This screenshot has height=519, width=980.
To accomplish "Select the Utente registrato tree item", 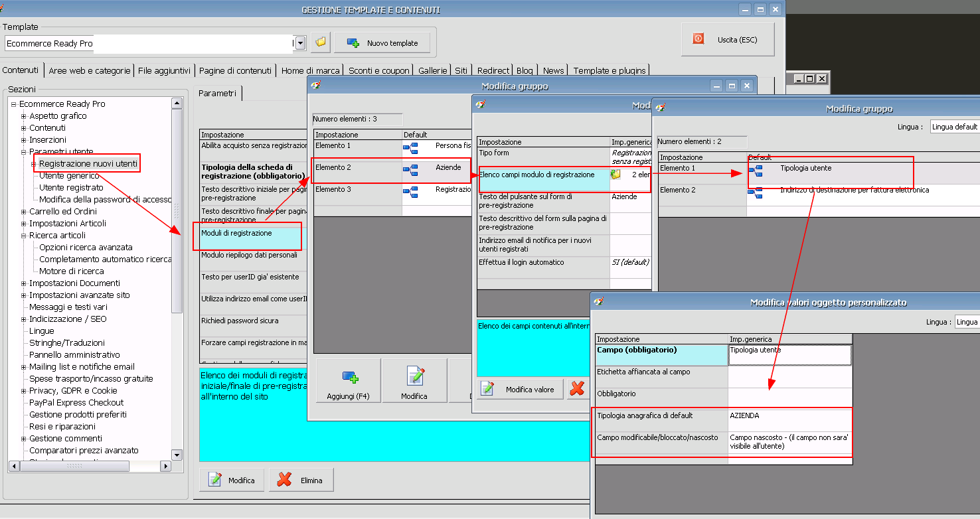I will tap(71, 188).
